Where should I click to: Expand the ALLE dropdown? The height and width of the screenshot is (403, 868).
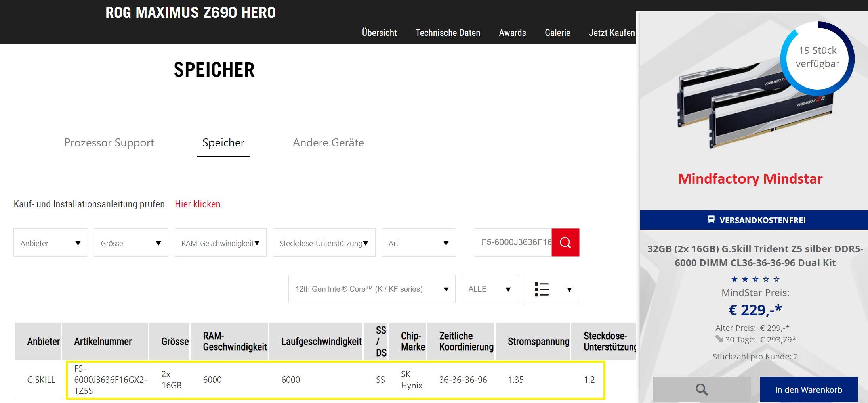click(490, 289)
